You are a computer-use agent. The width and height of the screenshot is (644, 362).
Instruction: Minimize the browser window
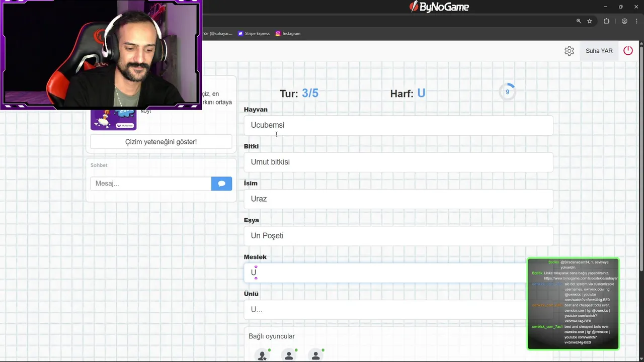click(605, 7)
